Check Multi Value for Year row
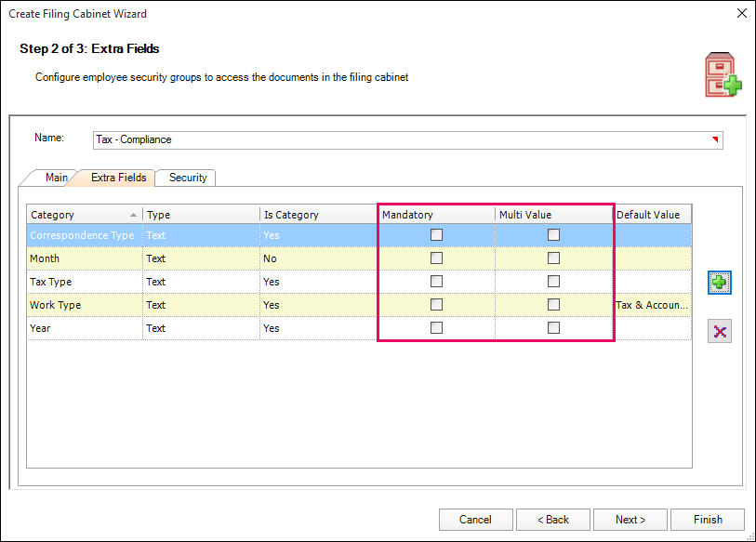 553,328
